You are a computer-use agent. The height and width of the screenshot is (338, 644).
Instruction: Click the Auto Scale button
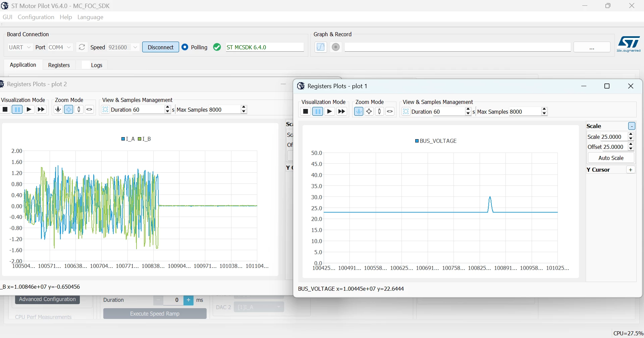pos(611,158)
